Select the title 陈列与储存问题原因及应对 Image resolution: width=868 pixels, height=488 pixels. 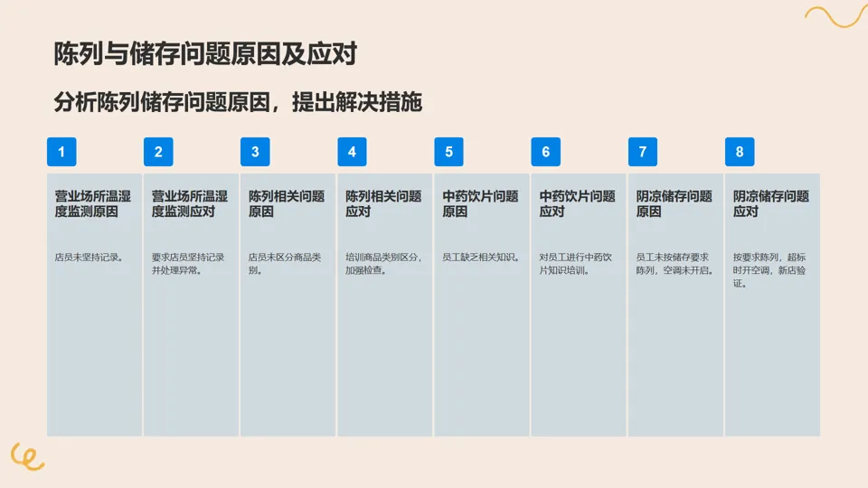[x=205, y=54]
